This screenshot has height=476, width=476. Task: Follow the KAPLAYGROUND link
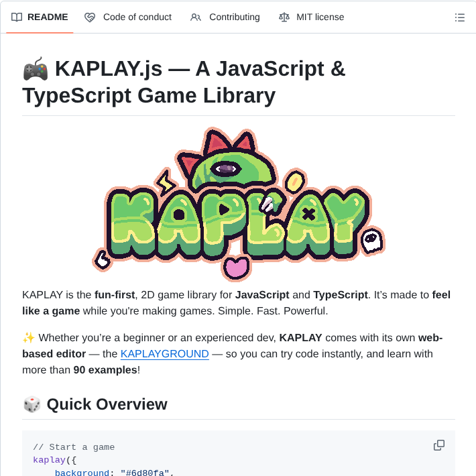coord(164,354)
